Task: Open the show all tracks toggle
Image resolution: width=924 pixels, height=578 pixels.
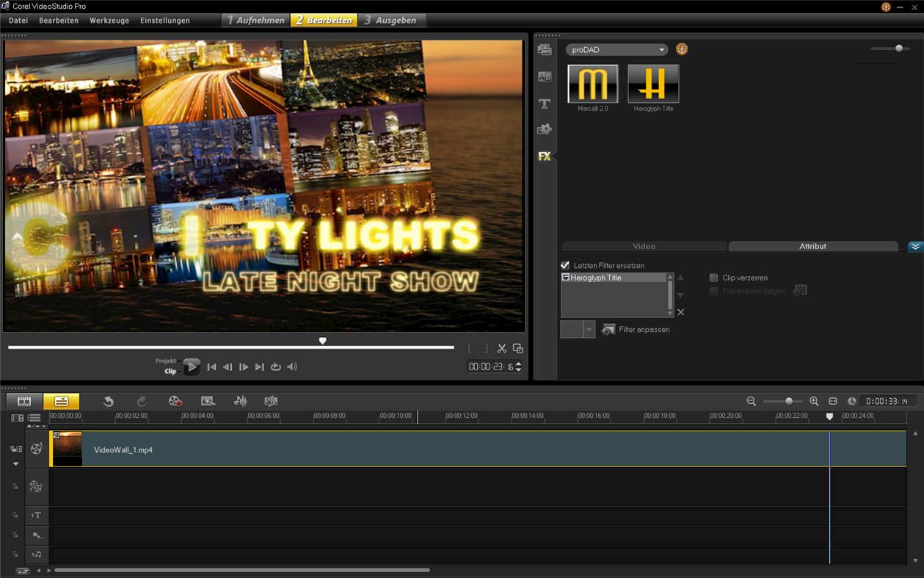Action: (x=18, y=418)
